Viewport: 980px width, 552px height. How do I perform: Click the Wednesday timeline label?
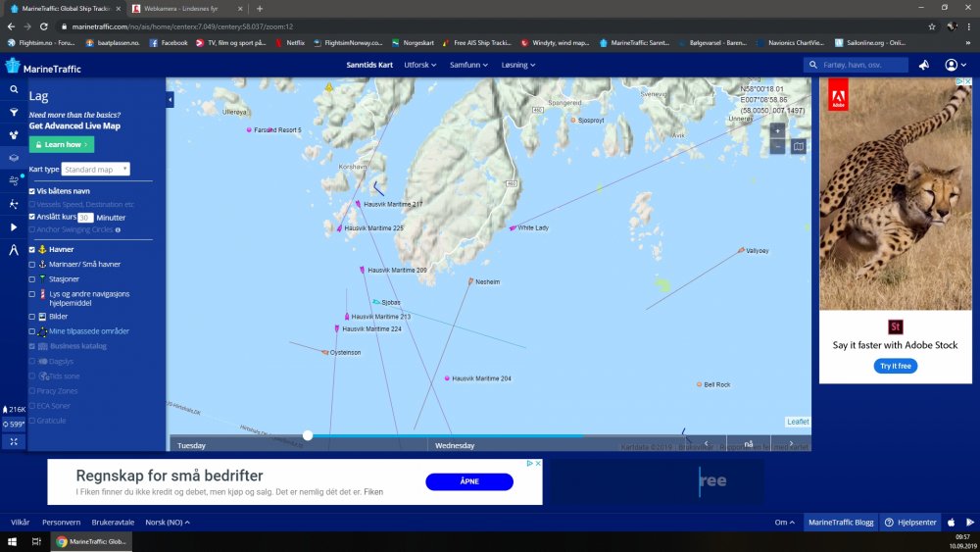coord(455,446)
